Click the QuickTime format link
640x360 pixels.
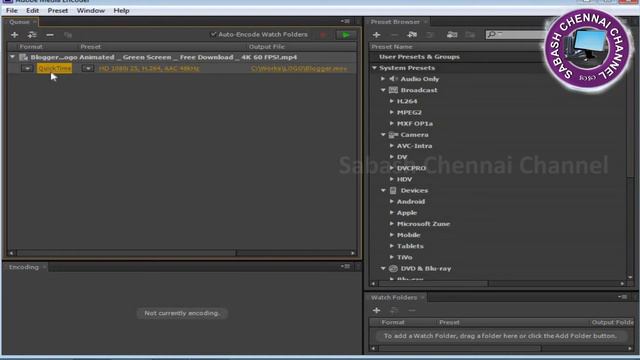pyautogui.click(x=54, y=68)
